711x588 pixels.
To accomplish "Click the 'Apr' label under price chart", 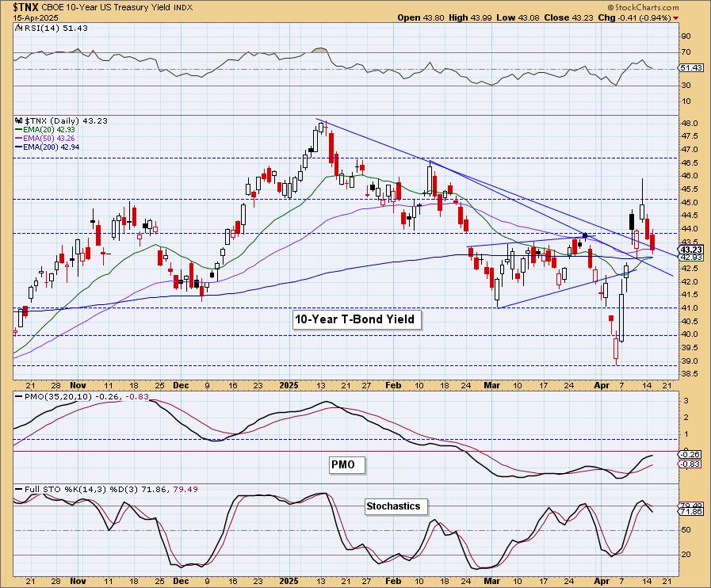I will (602, 385).
